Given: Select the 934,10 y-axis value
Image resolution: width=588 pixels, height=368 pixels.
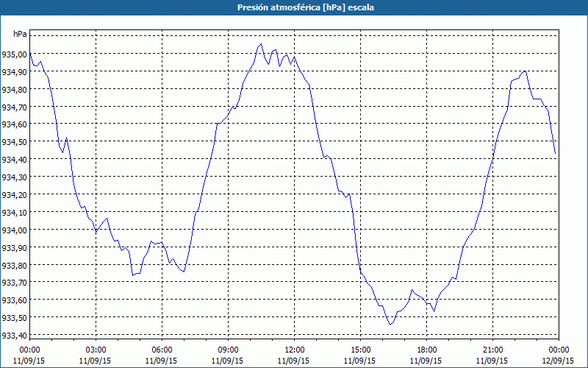Looking at the screenshot, I should (14, 213).
